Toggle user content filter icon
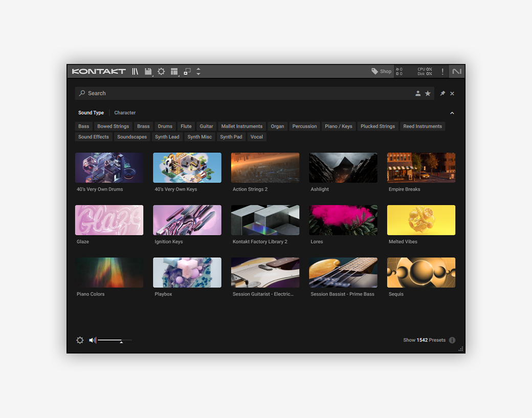The height and width of the screenshot is (418, 532). coord(418,93)
